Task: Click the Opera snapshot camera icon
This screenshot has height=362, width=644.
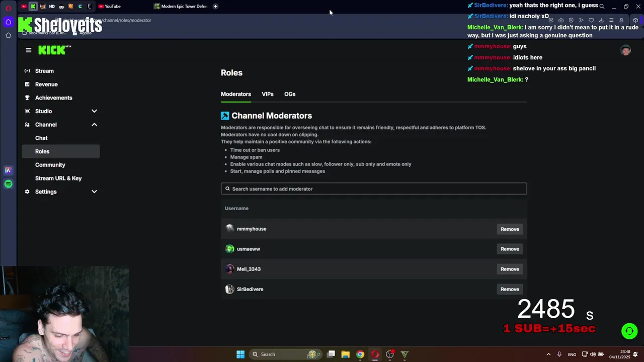Action: pos(561,20)
